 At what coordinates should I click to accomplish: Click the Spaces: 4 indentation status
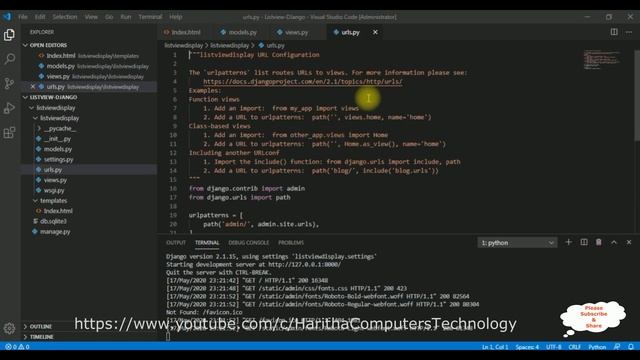click(527, 347)
